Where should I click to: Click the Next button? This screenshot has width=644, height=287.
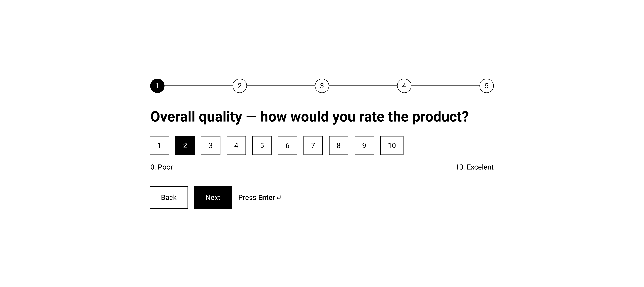pyautogui.click(x=213, y=197)
